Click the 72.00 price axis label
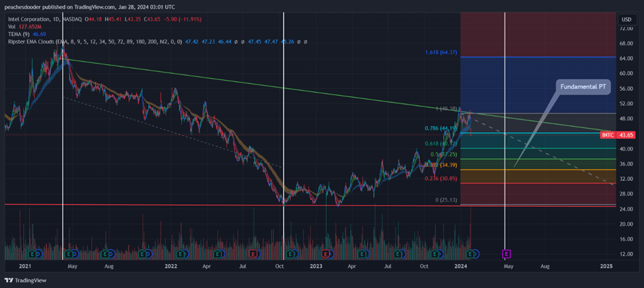644x288 pixels. (626, 28)
